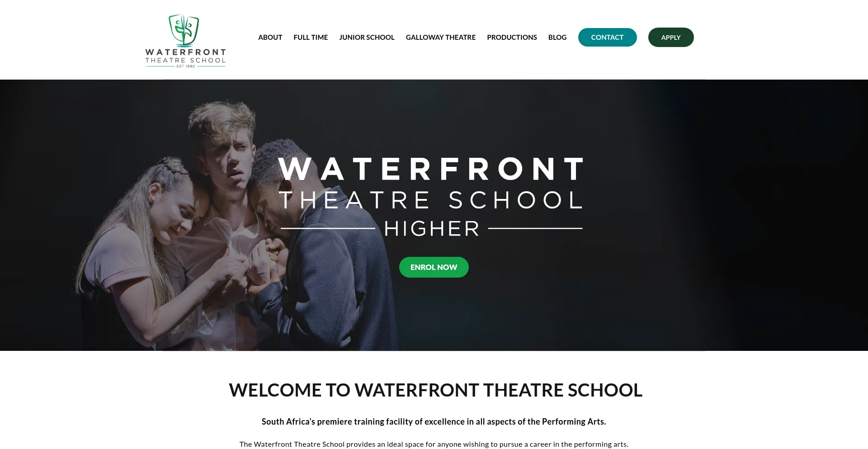The height and width of the screenshot is (449, 868).
Task: Visit the Blog page
Action: click(557, 38)
